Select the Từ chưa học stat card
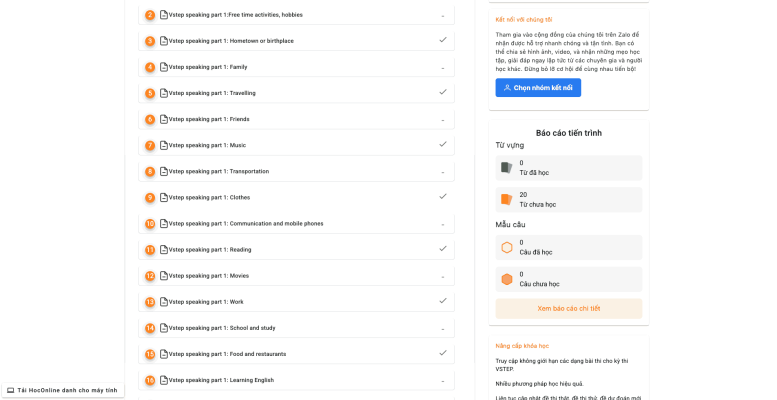This screenshot has width=777, height=400. pos(569,200)
